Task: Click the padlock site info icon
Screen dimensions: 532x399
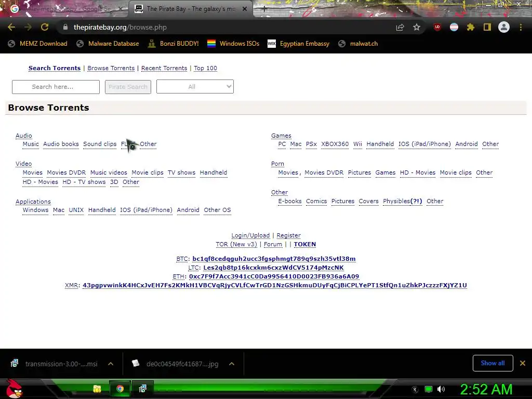Action: [x=65, y=27]
